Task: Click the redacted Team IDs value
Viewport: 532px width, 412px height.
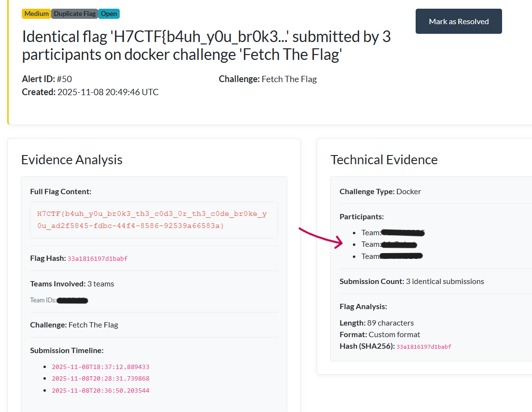Action: pos(72,300)
